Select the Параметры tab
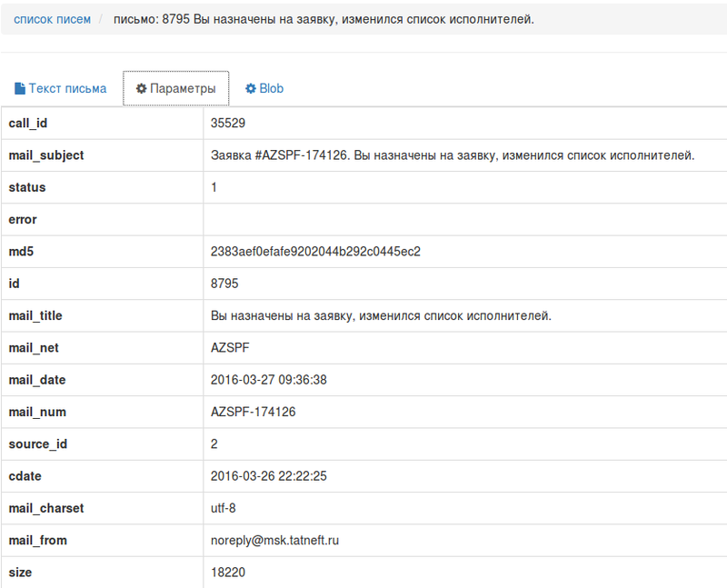This screenshot has width=727, height=588. [176, 89]
